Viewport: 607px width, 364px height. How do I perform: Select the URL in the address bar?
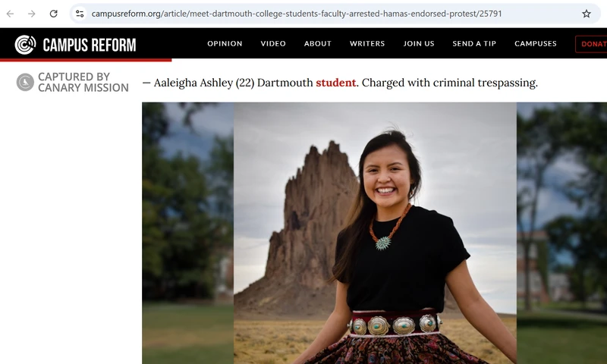(x=297, y=14)
